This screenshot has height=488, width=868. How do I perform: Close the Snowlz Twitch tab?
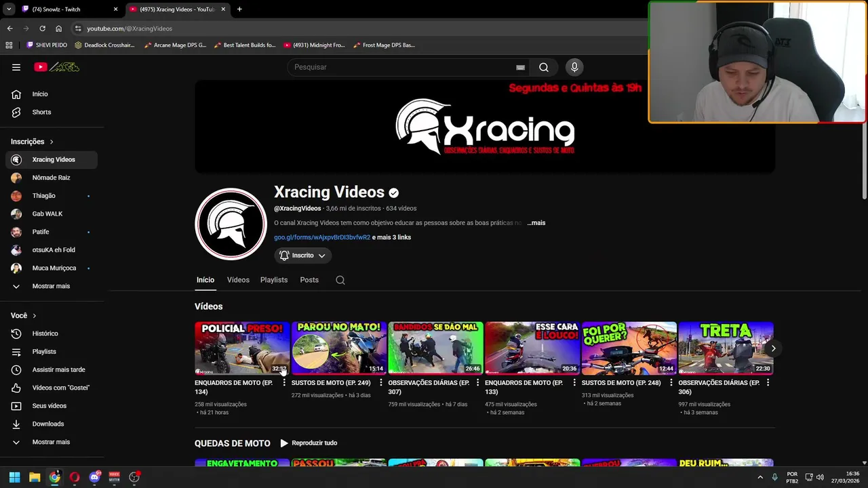point(115,9)
